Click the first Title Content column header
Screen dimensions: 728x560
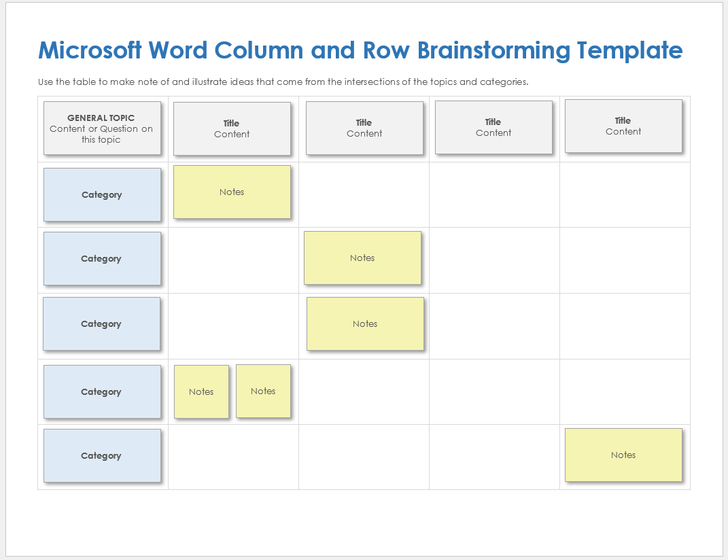[x=232, y=128]
